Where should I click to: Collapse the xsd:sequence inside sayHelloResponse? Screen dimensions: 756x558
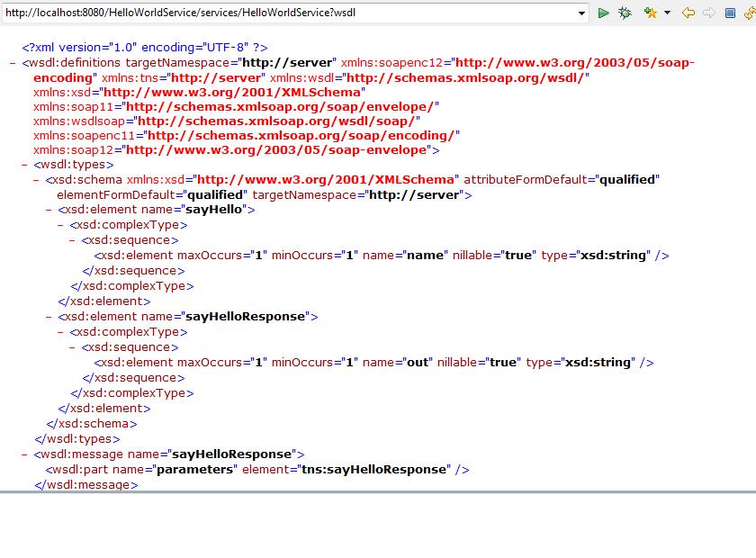point(72,346)
